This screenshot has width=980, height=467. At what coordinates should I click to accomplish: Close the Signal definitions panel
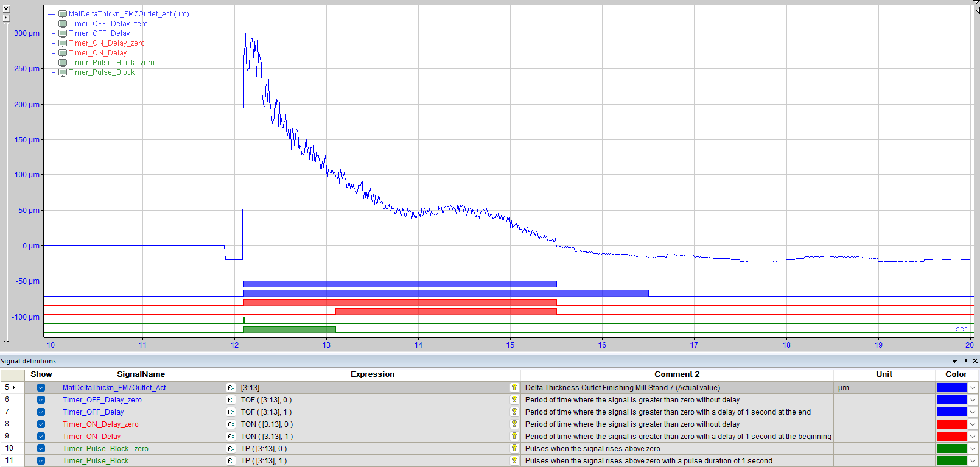[x=975, y=361]
